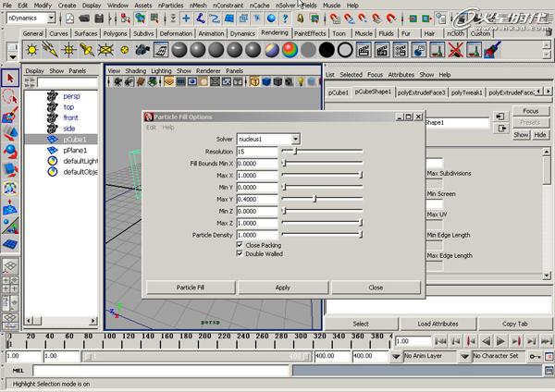Toggle the Close Packing checkbox
The width and height of the screenshot is (555, 392).
point(240,245)
